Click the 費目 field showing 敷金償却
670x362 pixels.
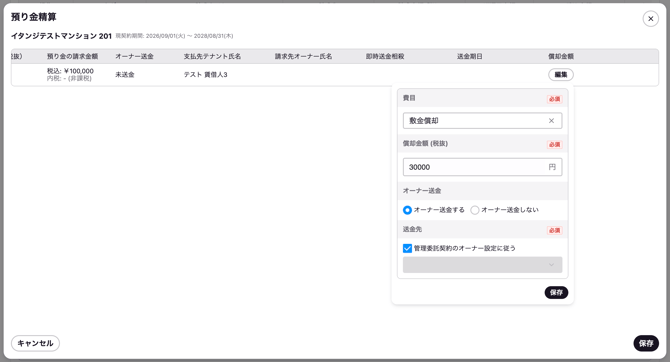482,121
